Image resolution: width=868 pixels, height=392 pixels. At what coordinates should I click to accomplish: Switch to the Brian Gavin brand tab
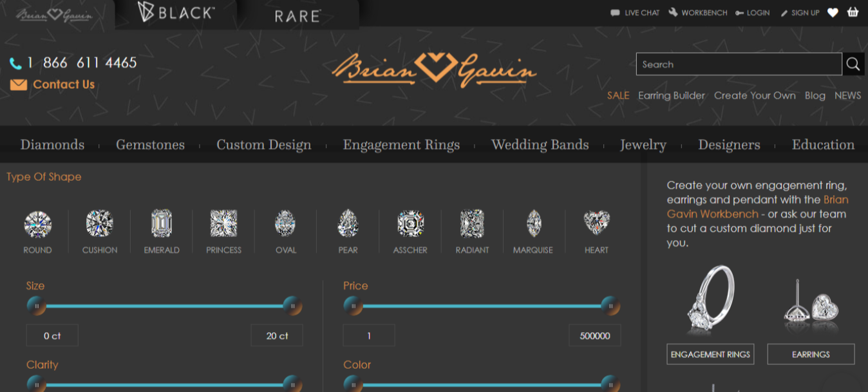click(54, 15)
